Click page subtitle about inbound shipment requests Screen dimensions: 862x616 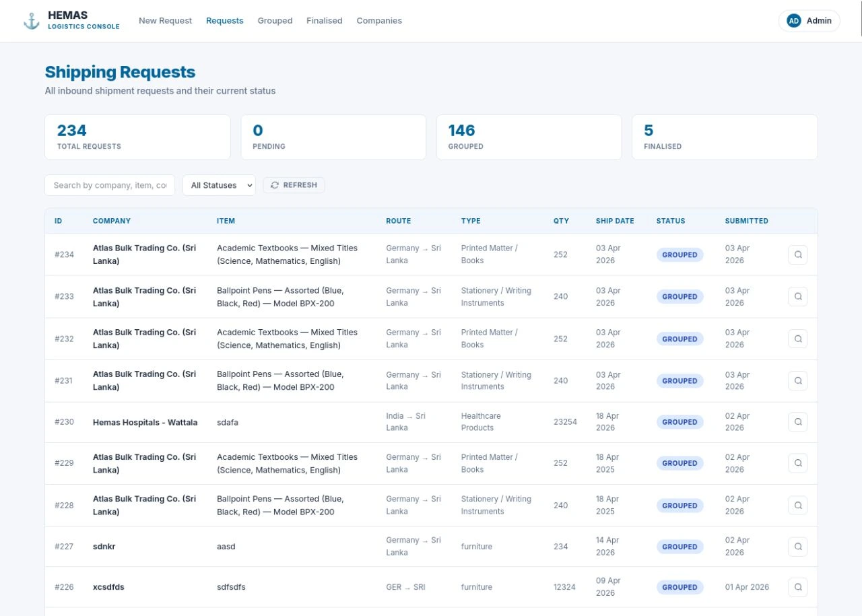(x=160, y=91)
